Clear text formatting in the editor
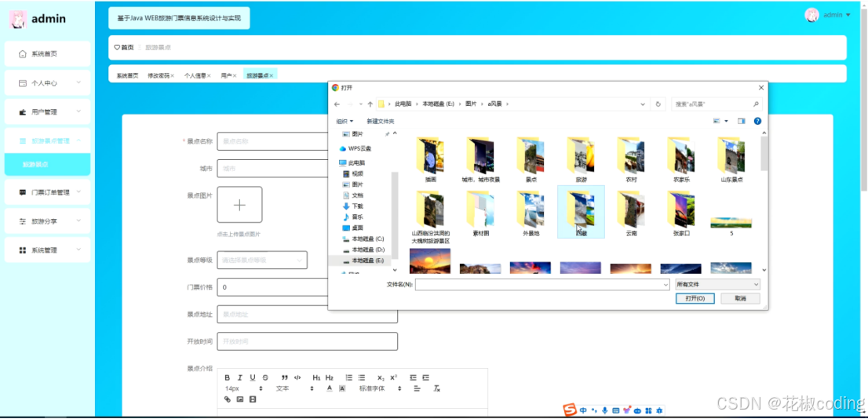 [x=436, y=388]
